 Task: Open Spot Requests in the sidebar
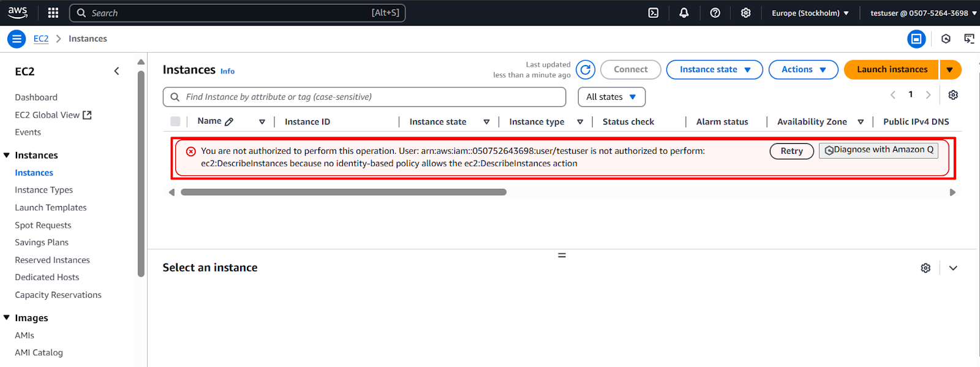click(x=43, y=225)
